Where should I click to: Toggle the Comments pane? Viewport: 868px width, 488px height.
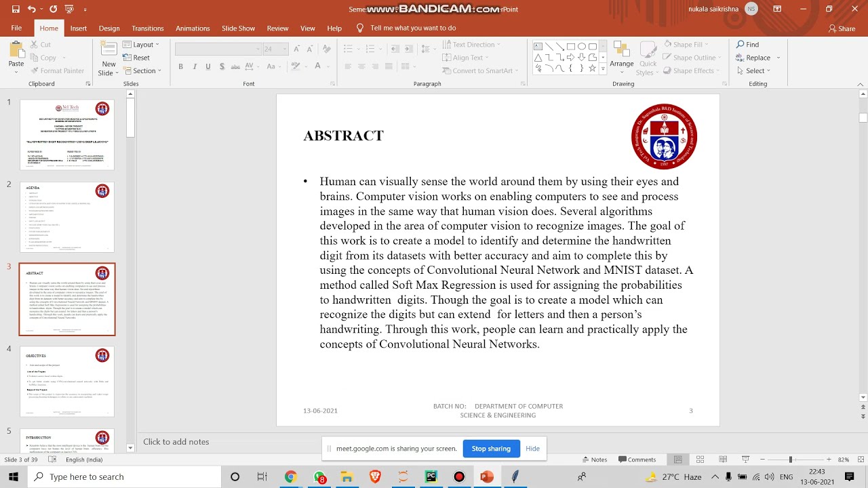click(637, 460)
